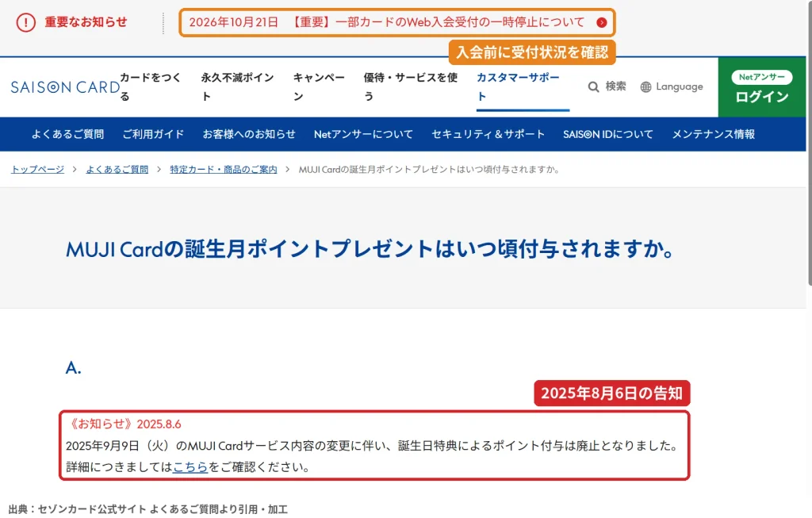Click the よくあるご質問 breadcrumb link
Viewport: 812px width, 518px height.
(x=117, y=170)
